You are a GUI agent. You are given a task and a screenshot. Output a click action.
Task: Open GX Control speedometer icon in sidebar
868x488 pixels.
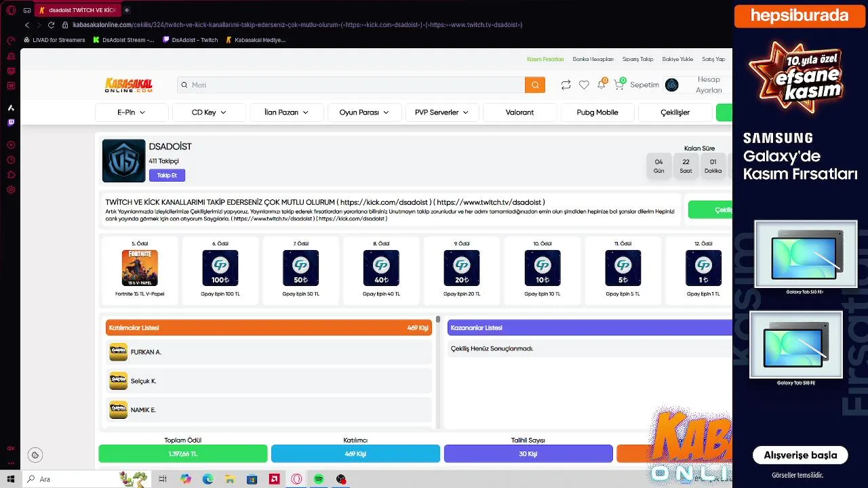point(11,41)
